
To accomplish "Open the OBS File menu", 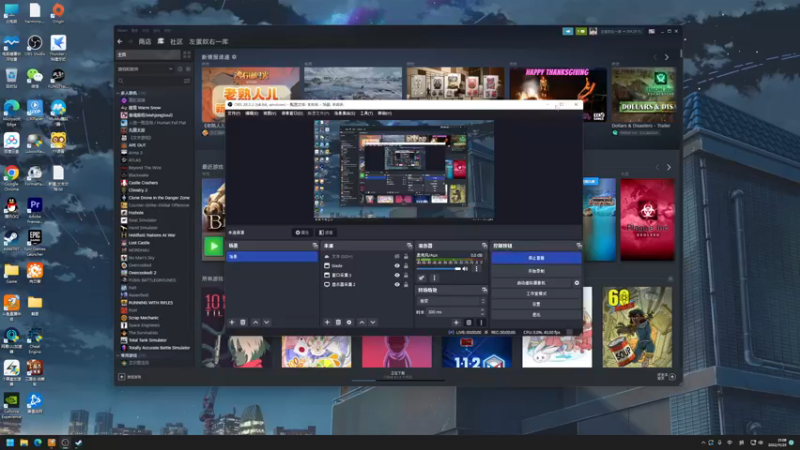I will pos(234,113).
